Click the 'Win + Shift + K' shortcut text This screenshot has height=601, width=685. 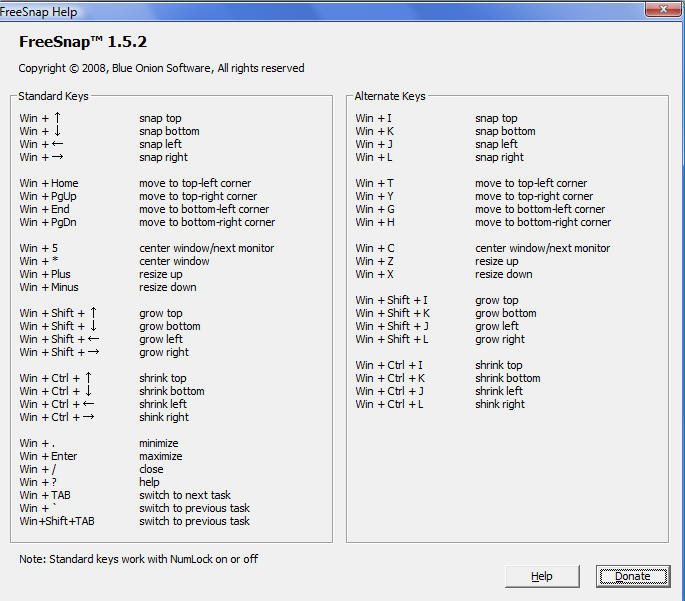(x=393, y=313)
